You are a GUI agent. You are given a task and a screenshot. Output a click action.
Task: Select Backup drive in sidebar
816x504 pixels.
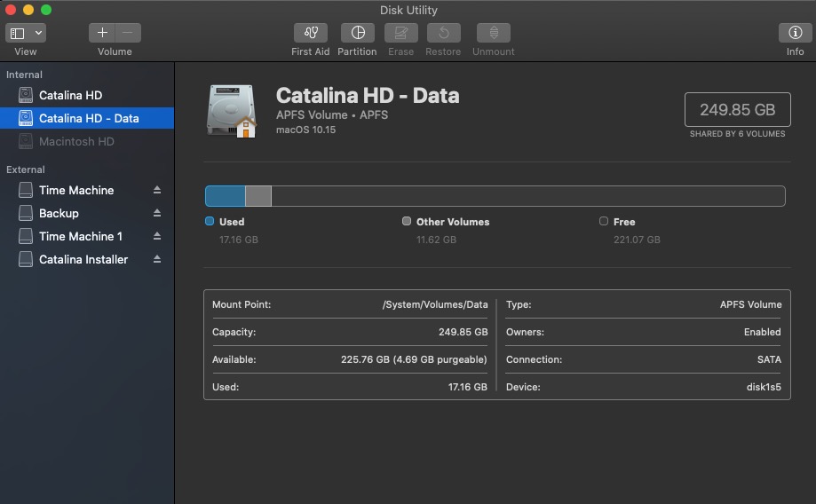[x=59, y=213]
